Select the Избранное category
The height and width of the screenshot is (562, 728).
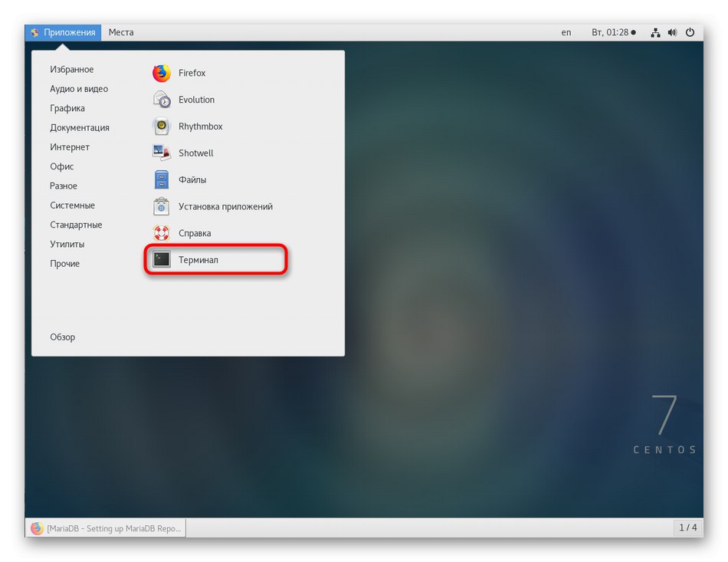click(72, 69)
